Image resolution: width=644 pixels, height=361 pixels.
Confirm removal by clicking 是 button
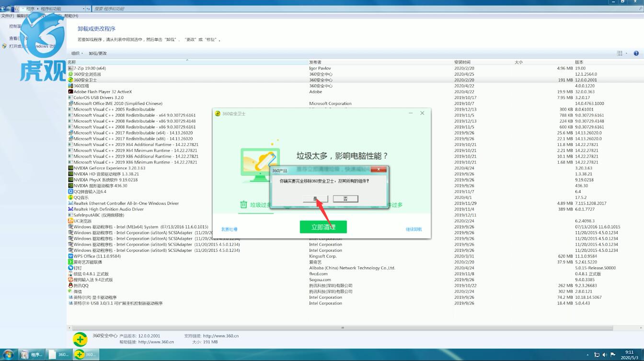click(x=315, y=199)
